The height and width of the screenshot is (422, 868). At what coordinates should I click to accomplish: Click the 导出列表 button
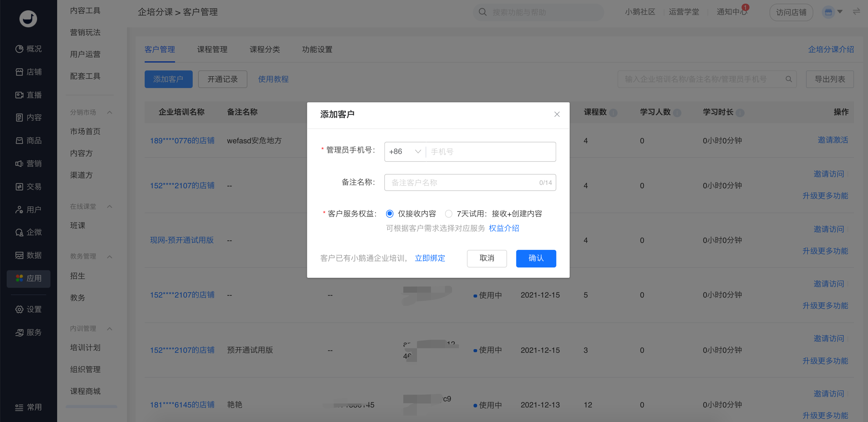click(830, 79)
